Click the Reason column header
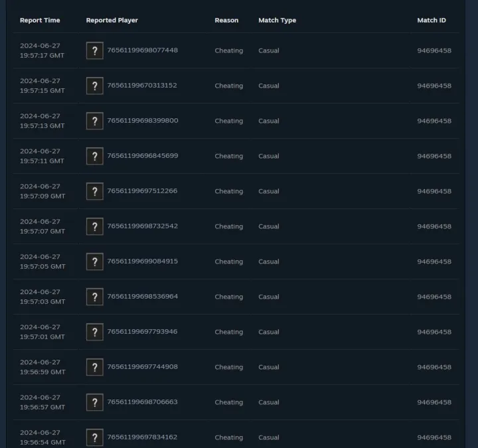The width and height of the screenshot is (478, 448). [226, 21]
